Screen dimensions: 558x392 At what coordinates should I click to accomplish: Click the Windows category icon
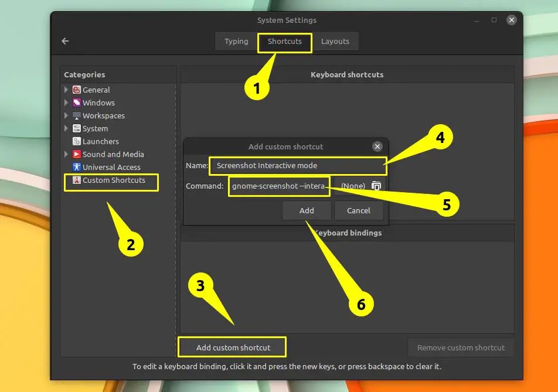(x=77, y=103)
